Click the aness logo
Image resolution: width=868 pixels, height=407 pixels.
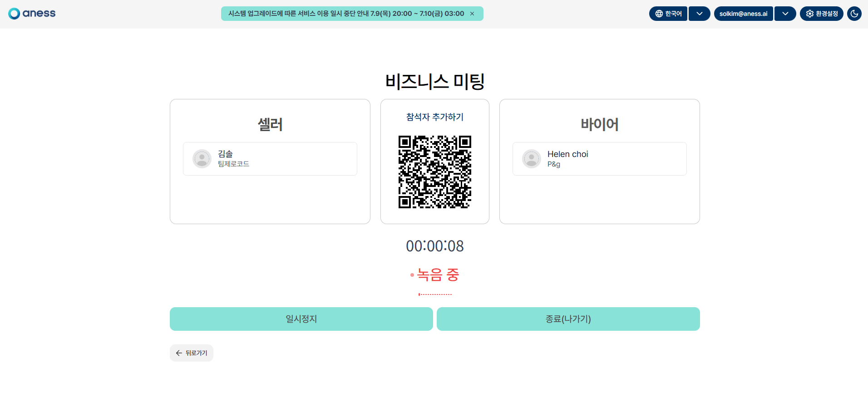coord(32,14)
